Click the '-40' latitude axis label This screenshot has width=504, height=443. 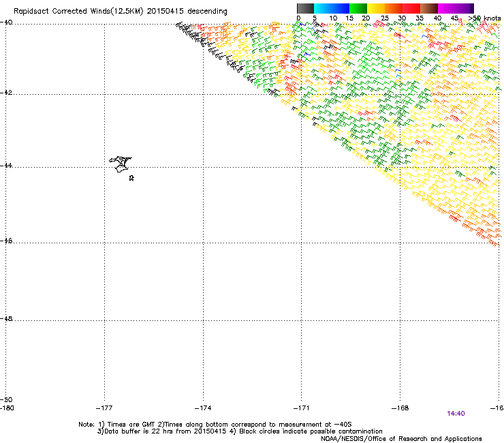tap(6, 22)
